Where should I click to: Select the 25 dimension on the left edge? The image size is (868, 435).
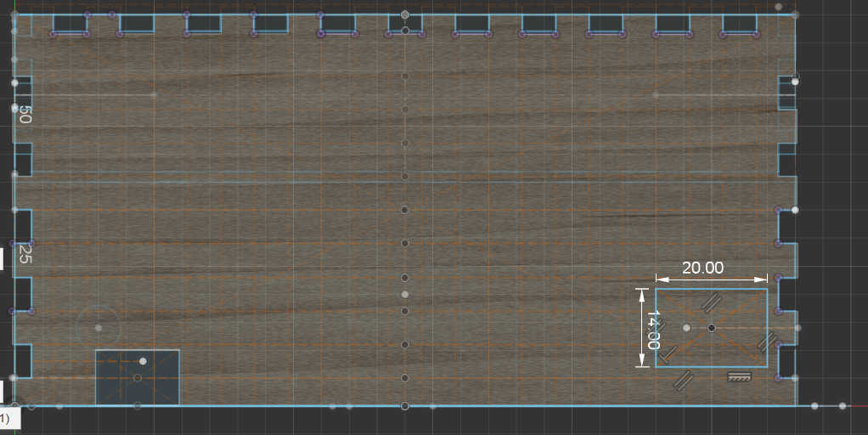point(24,252)
